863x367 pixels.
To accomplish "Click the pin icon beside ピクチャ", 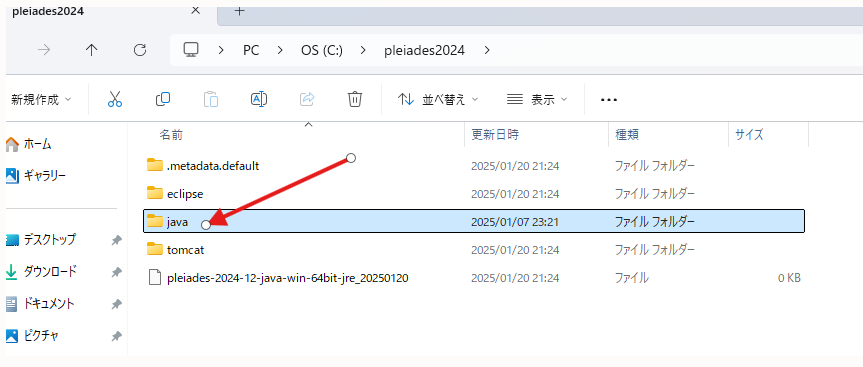I will pos(116,336).
